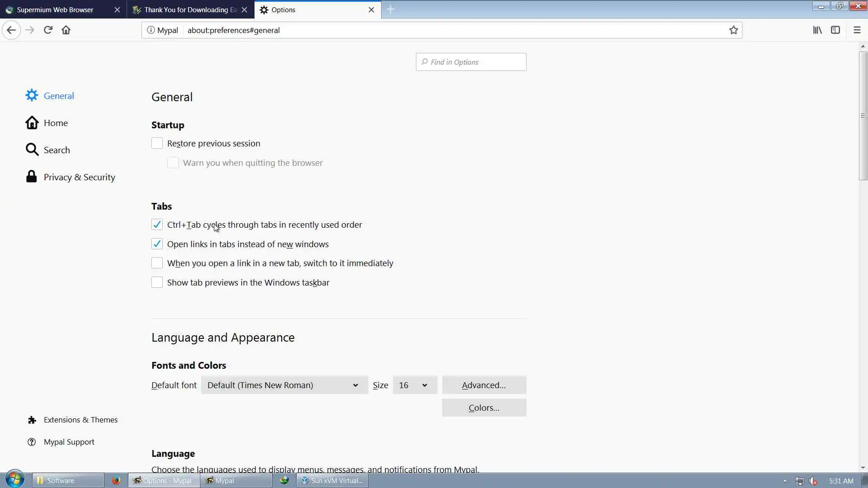
Task: Click the Find in Options search field
Action: pyautogui.click(x=471, y=62)
